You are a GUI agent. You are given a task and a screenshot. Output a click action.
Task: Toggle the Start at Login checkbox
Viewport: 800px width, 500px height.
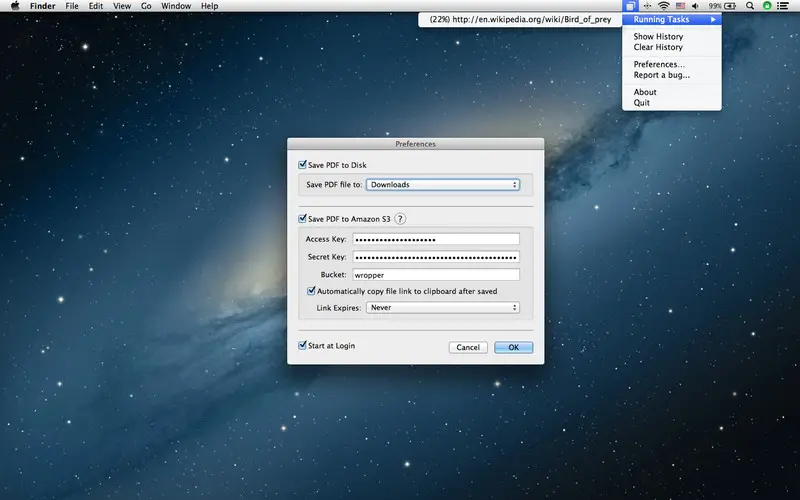pyautogui.click(x=303, y=345)
